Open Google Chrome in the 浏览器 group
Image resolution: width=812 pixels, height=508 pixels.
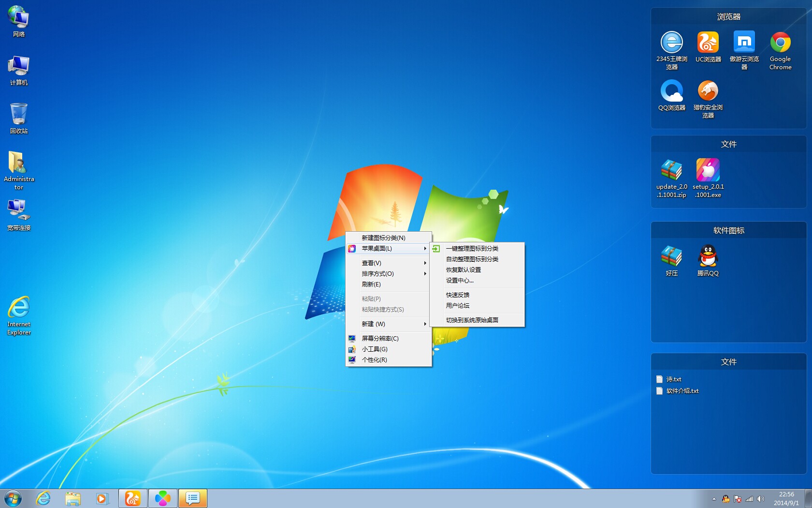pyautogui.click(x=780, y=43)
